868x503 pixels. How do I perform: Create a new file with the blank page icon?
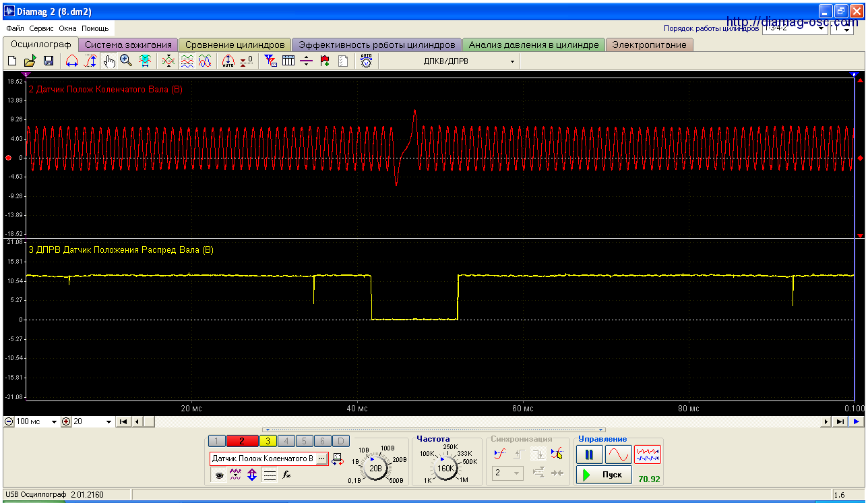coord(11,61)
